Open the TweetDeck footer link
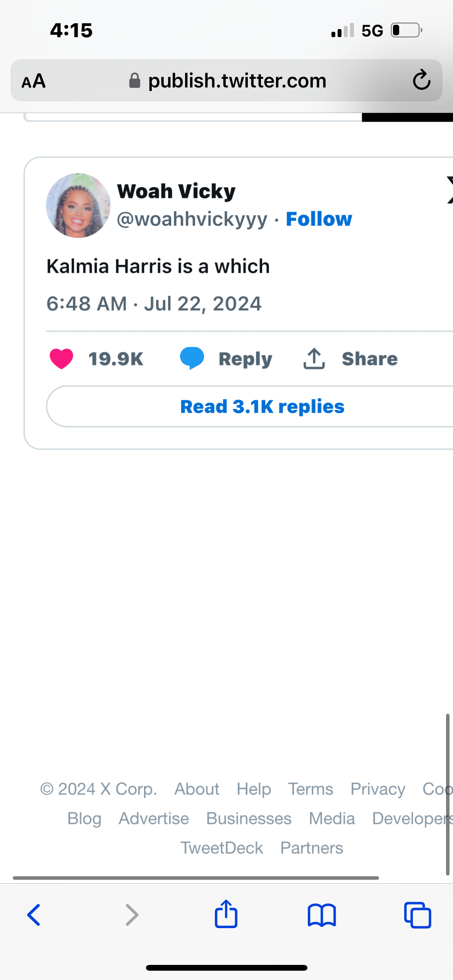The height and width of the screenshot is (980, 453). 222,848
